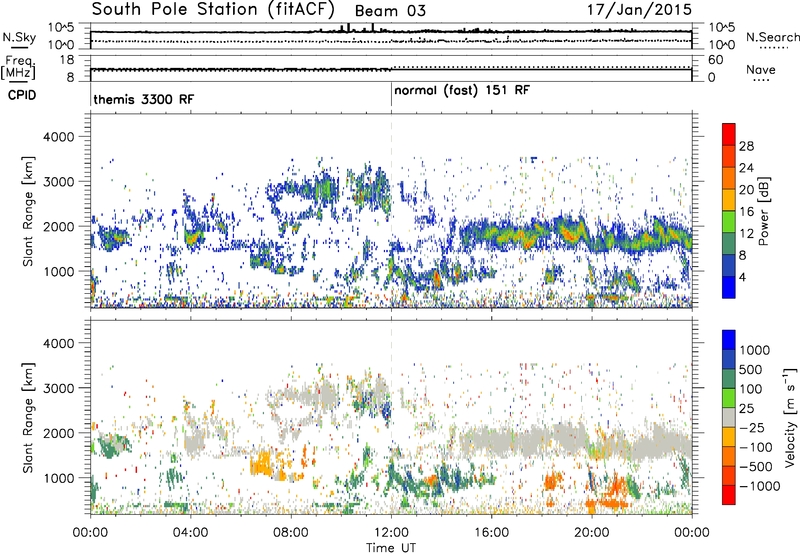Click the date "17/Jan/2015"

coord(639,9)
